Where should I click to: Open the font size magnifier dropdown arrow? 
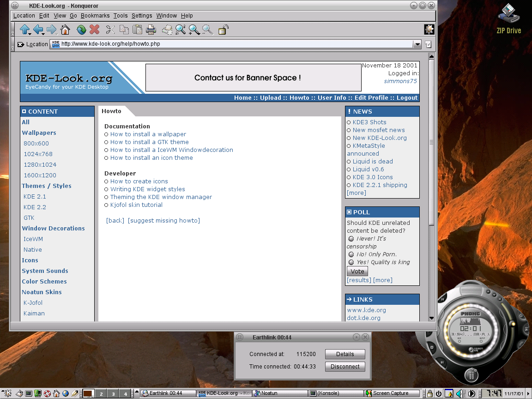200,34
